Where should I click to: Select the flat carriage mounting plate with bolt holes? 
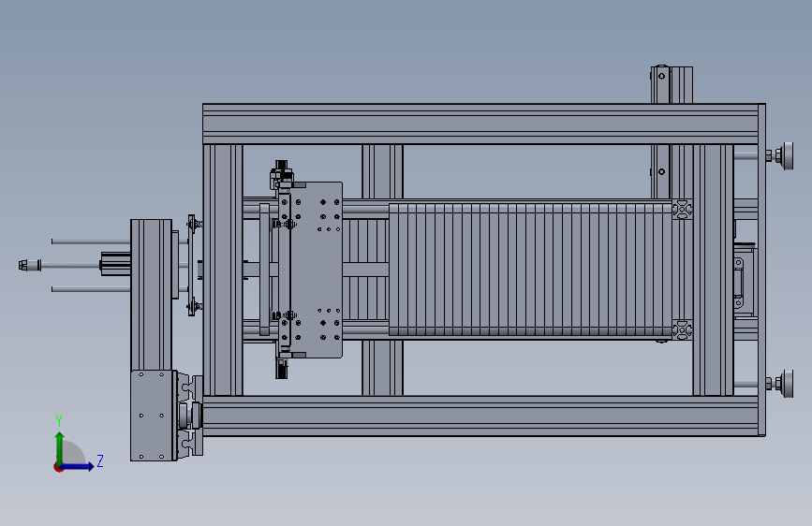(x=316, y=270)
